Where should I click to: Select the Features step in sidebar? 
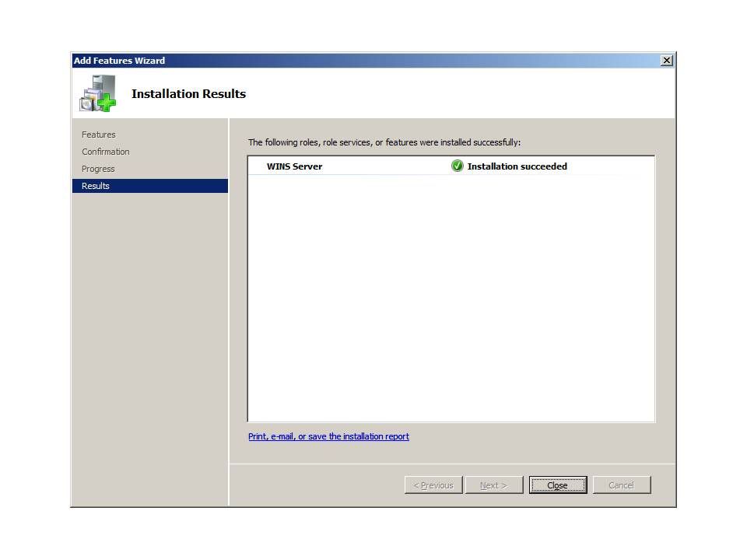99,135
